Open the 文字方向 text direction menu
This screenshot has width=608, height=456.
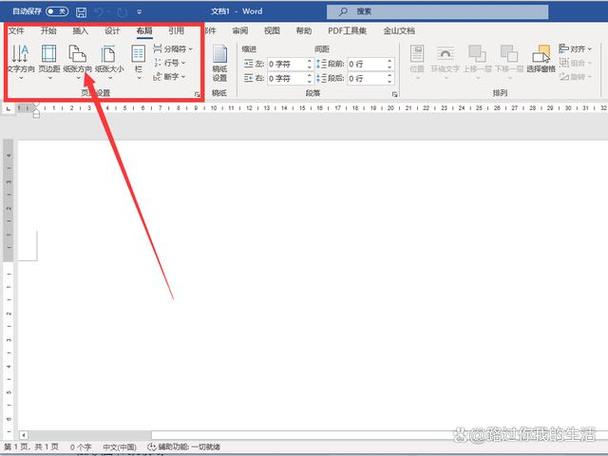tap(21, 61)
